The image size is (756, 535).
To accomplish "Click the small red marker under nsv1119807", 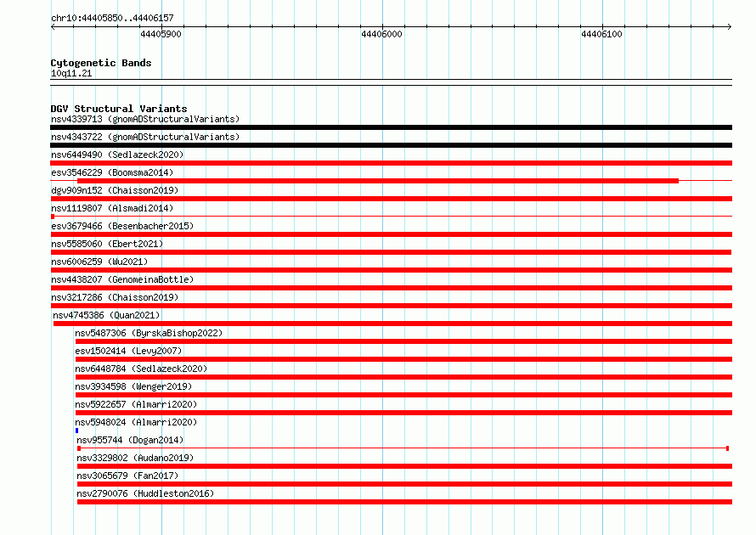I will [x=52, y=217].
